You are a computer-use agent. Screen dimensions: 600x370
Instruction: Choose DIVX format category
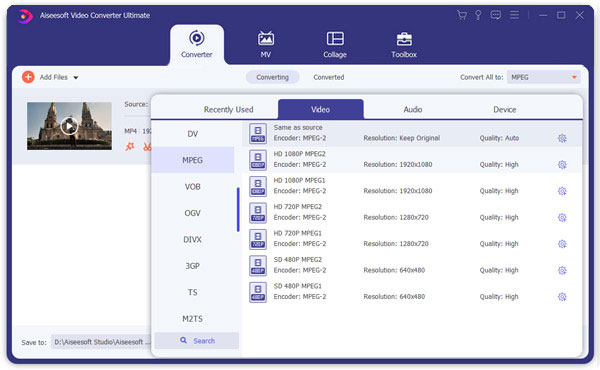click(192, 240)
